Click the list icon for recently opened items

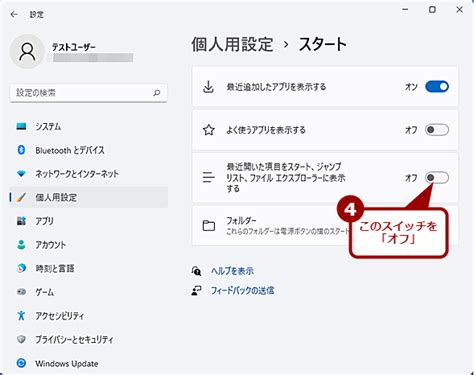point(209,177)
